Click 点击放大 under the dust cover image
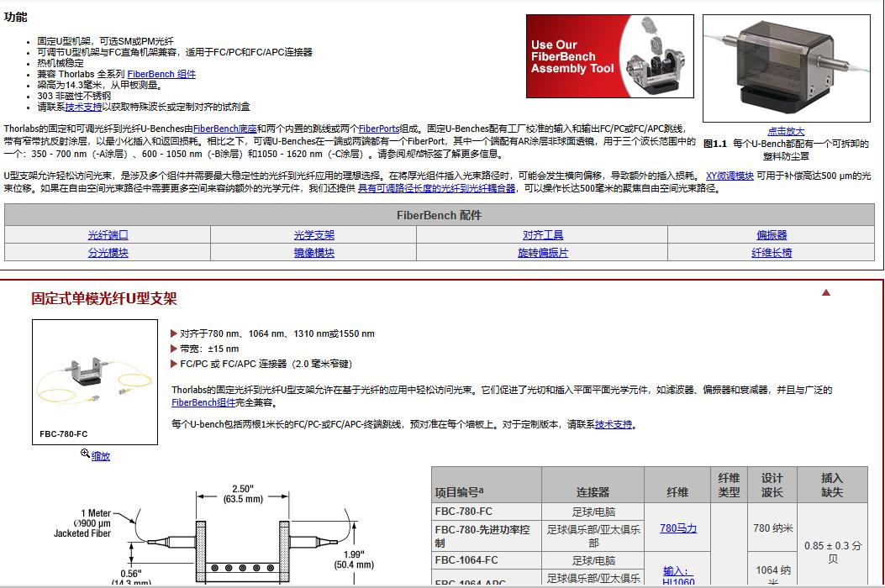This screenshot has width=885, height=588. click(x=786, y=131)
